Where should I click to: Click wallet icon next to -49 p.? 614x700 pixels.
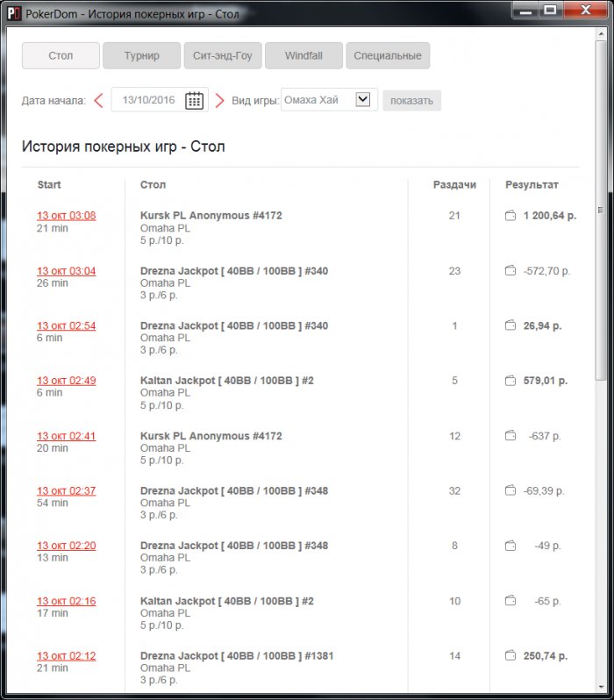point(510,546)
